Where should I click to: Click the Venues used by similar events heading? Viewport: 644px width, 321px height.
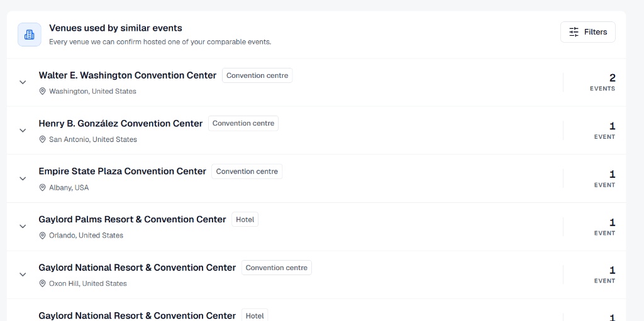click(116, 28)
